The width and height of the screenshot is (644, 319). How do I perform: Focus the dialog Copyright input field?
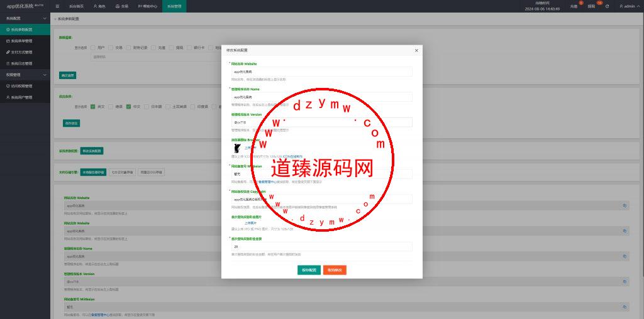[321, 199]
